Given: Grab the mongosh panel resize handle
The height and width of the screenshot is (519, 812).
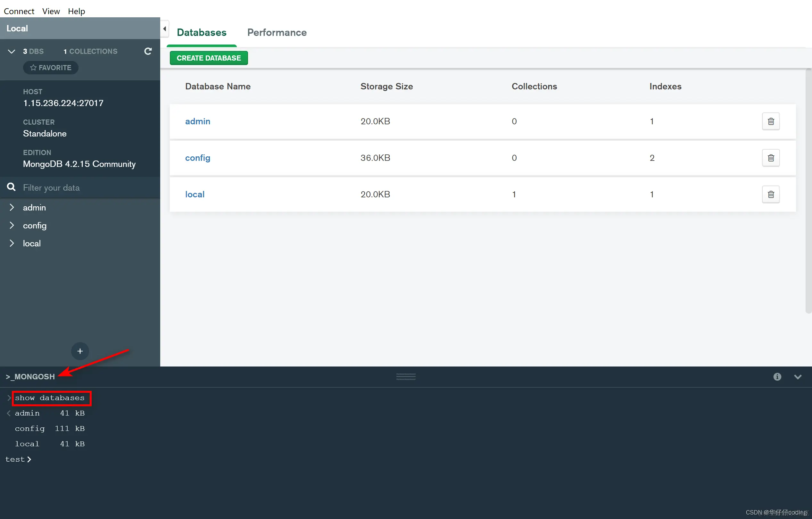Looking at the screenshot, I should coord(406,377).
